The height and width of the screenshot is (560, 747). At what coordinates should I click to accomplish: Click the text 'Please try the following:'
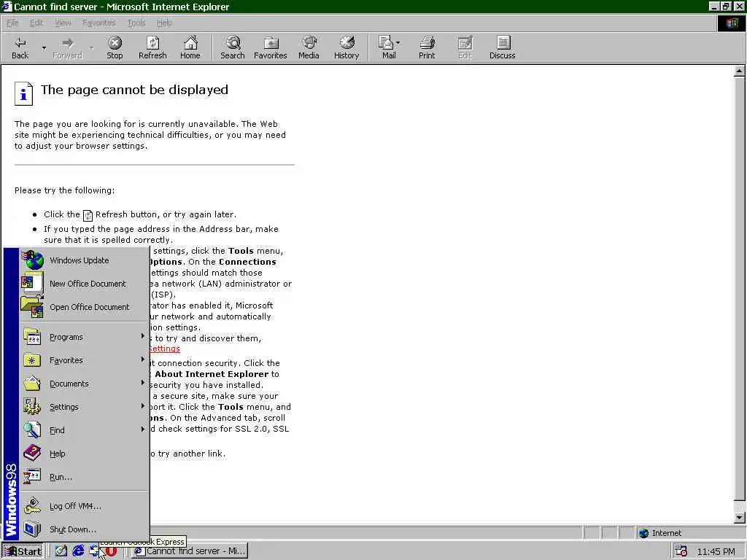click(64, 190)
